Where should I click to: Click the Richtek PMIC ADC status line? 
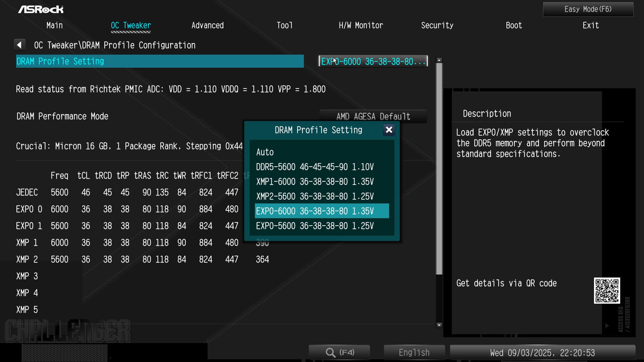point(171,89)
